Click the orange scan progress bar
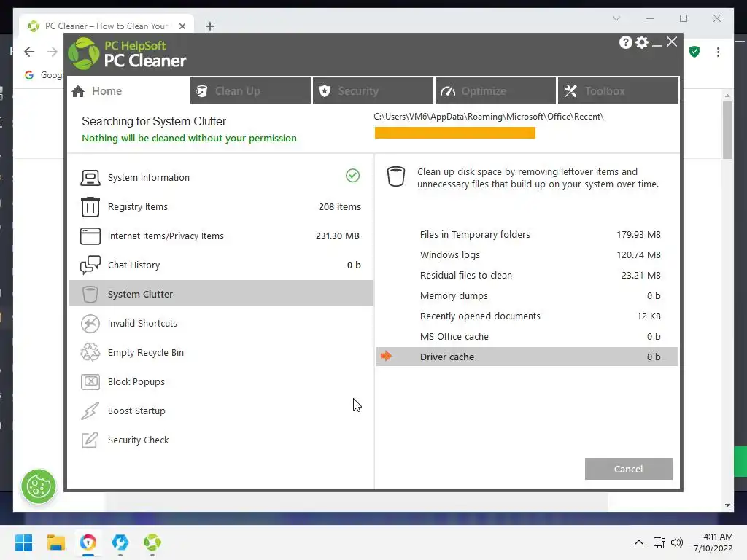 [455, 133]
